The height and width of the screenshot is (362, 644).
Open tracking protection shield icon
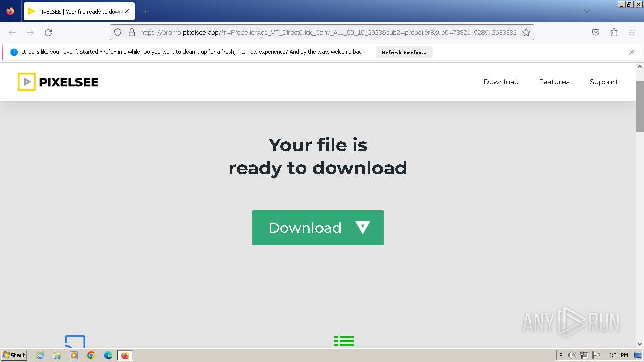click(118, 32)
